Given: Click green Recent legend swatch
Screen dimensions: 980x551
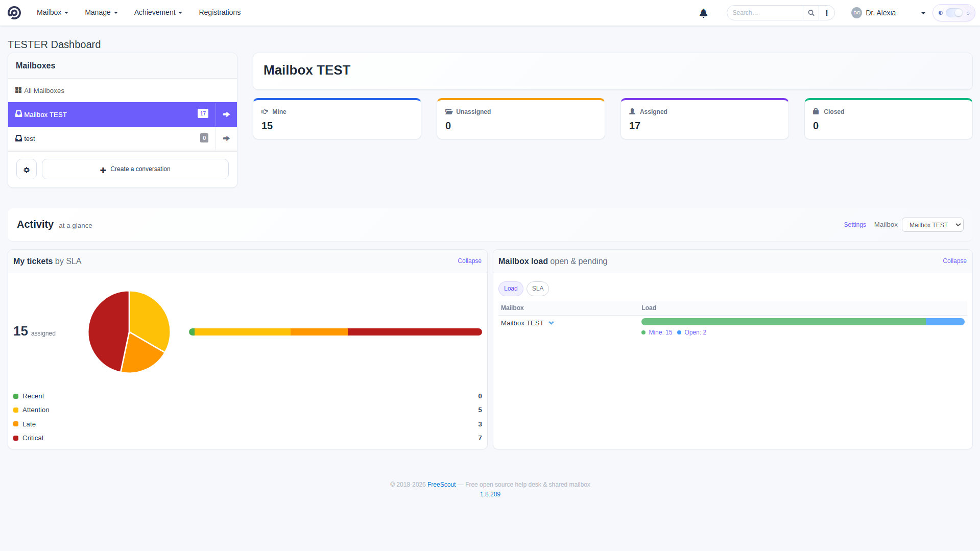Looking at the screenshot, I should (16, 396).
